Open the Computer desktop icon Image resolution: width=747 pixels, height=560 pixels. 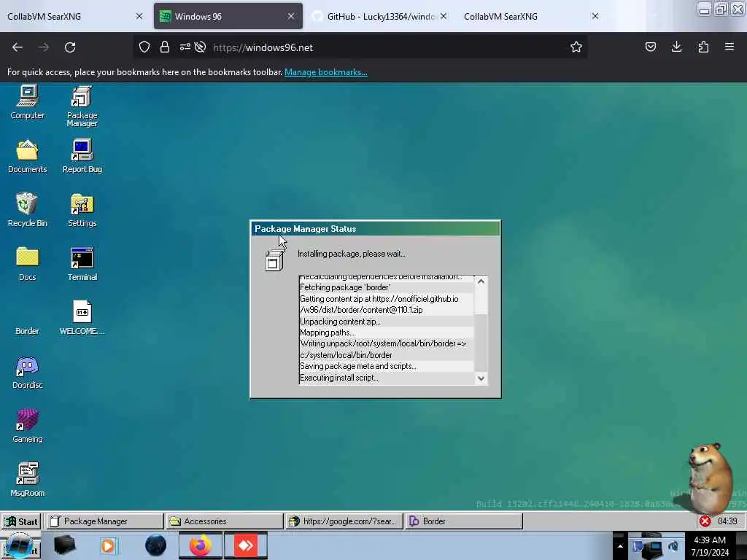27,101
